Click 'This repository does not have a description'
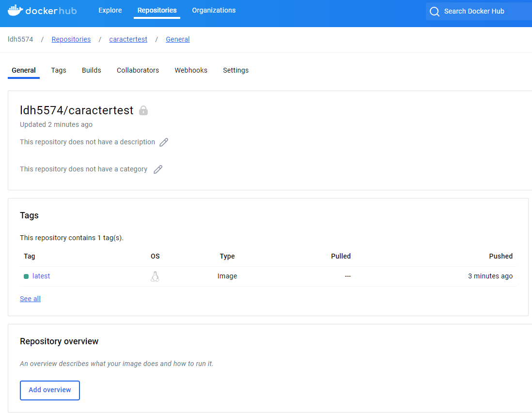The width and height of the screenshot is (532, 413). click(87, 142)
